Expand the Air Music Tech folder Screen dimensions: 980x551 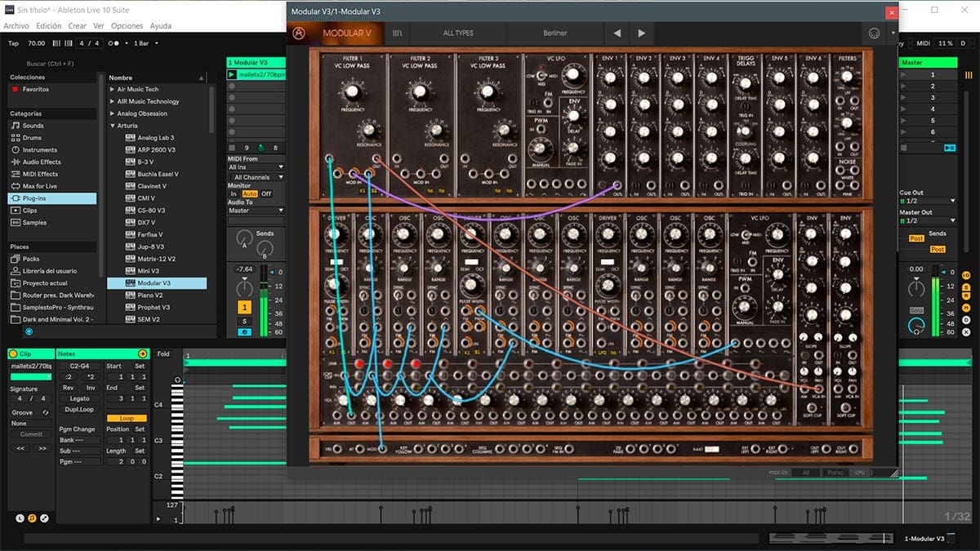(x=113, y=89)
